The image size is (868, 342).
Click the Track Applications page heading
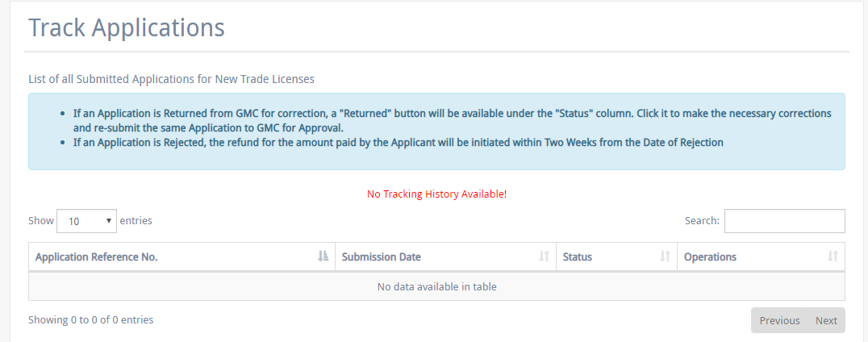[127, 27]
